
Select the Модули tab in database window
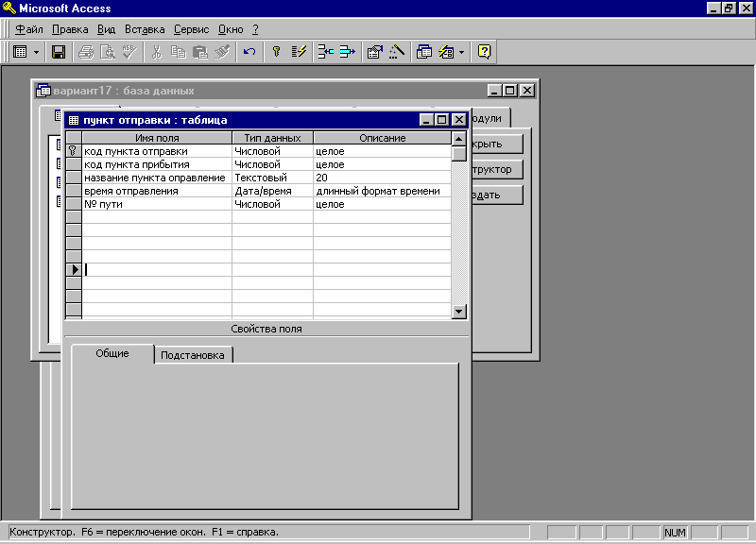[x=490, y=118]
